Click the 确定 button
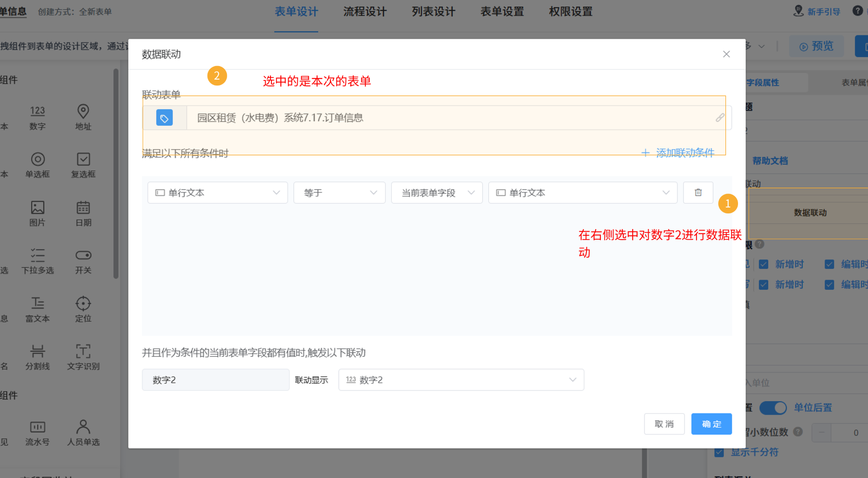 711,424
